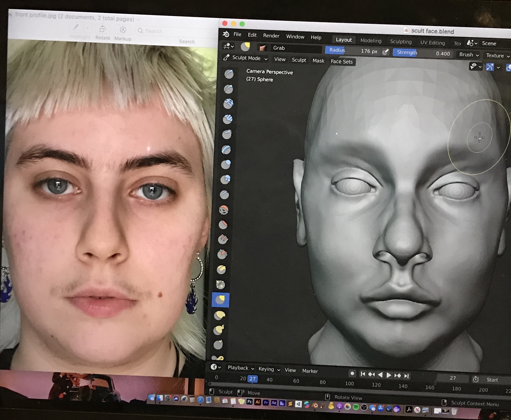
Task: Open the Playback dropdown in timeline
Action: (241, 368)
